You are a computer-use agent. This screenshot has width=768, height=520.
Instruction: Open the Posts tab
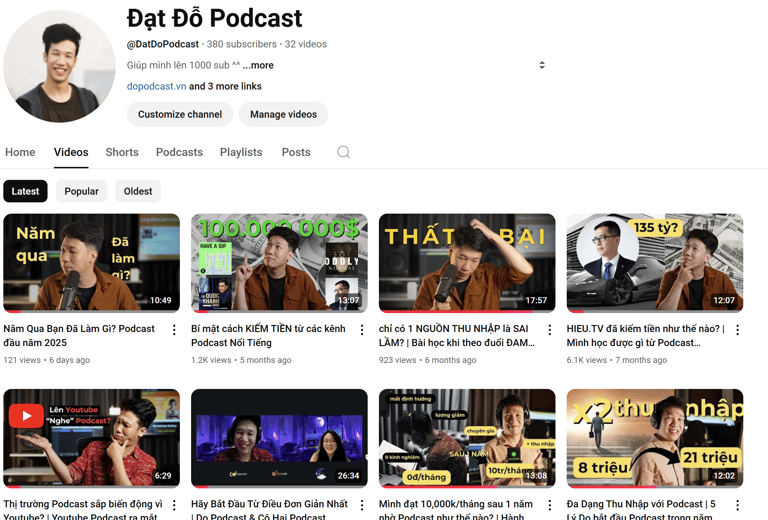coord(296,152)
